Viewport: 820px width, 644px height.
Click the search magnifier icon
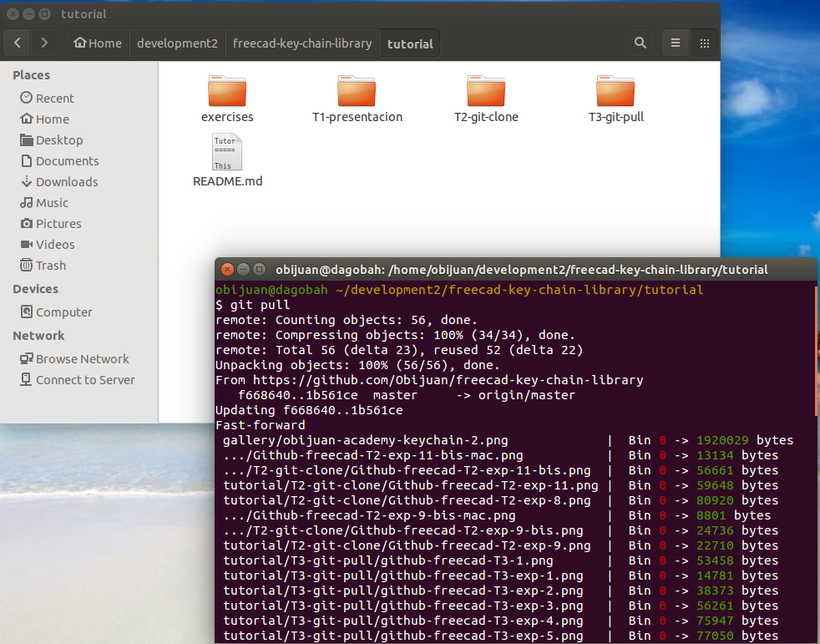click(640, 43)
